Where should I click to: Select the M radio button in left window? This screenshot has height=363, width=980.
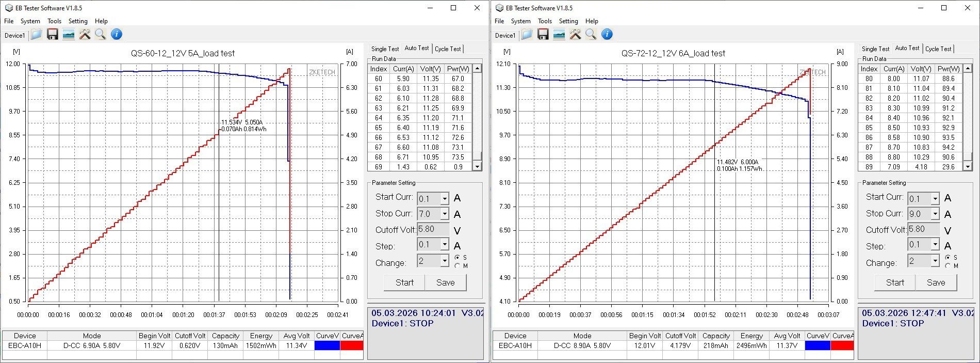pyautogui.click(x=457, y=266)
